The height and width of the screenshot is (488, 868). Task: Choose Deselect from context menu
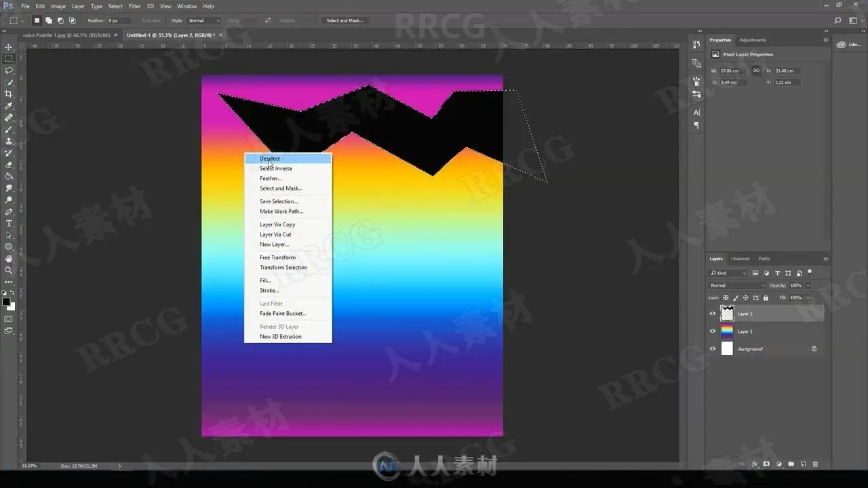coord(288,159)
